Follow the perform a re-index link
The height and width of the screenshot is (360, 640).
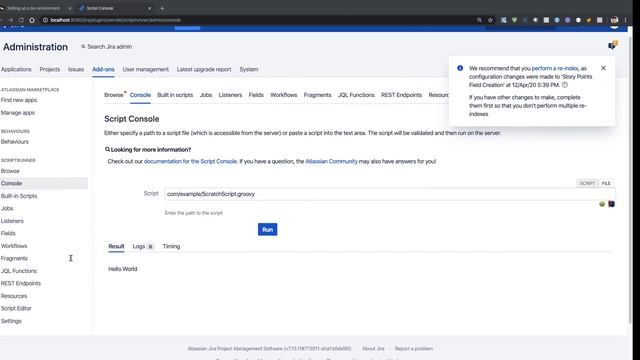[555, 69]
